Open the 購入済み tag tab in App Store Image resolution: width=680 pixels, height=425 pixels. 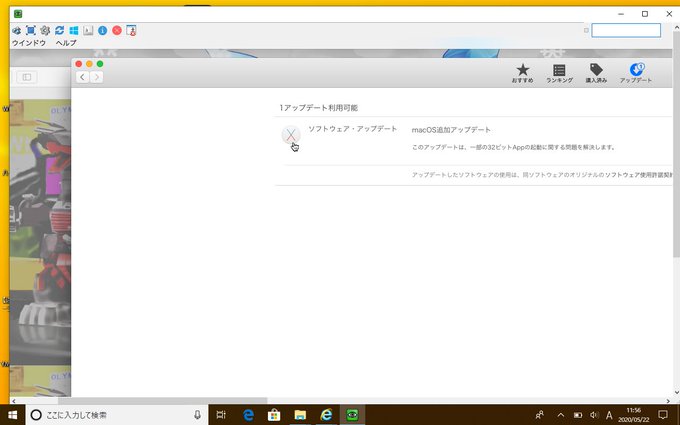[x=596, y=73]
